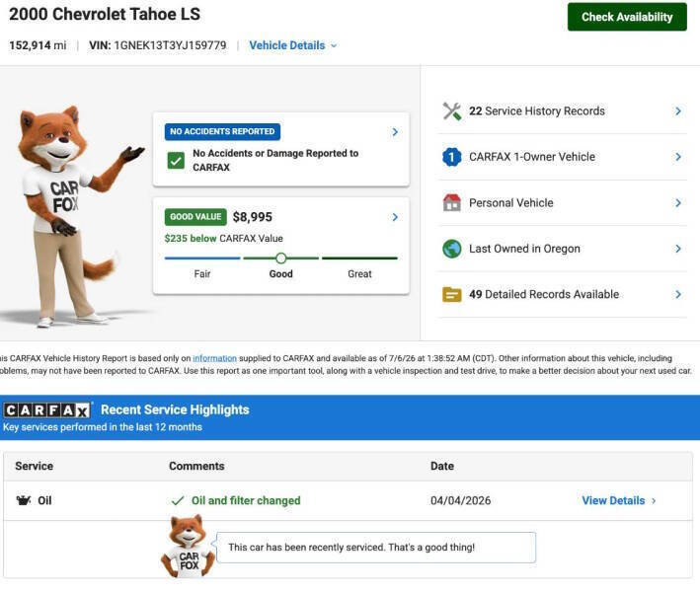The image size is (700, 592).
Task: Click the small Car Fox mascot by the message
Action: pos(188,546)
